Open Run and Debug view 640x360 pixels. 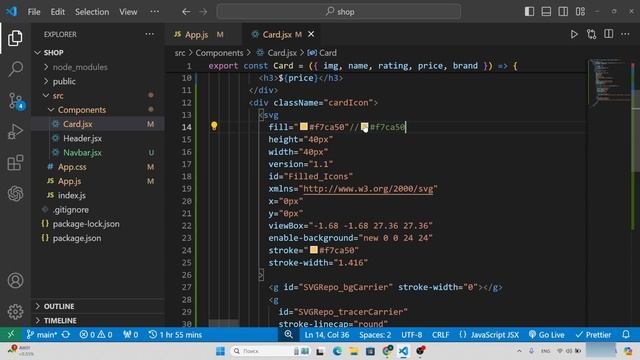coord(15,131)
